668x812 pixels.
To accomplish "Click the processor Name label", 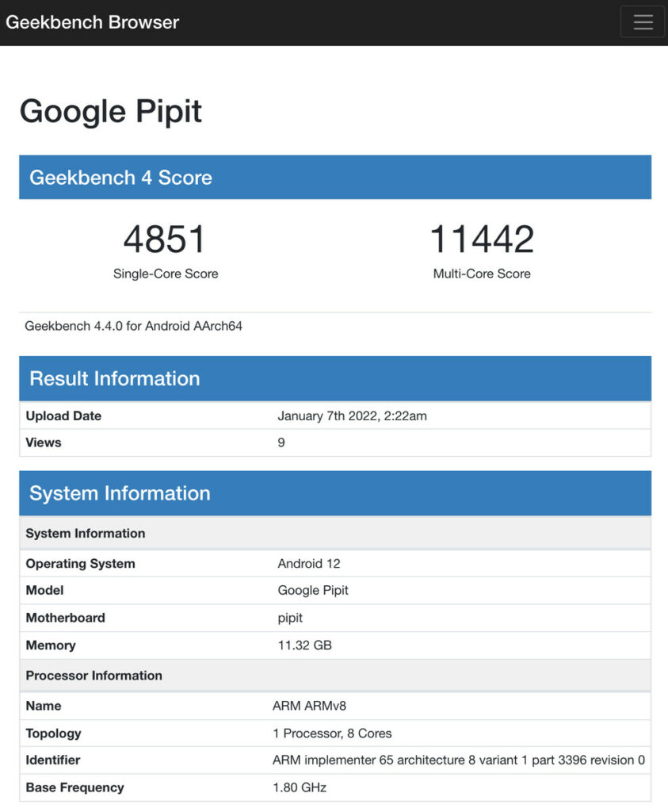I will click(x=44, y=706).
